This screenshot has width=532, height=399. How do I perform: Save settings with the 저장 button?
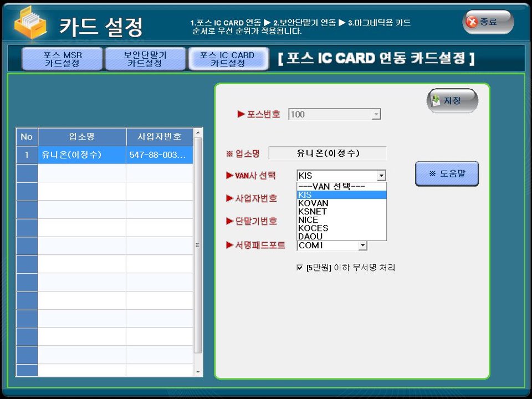(x=452, y=101)
